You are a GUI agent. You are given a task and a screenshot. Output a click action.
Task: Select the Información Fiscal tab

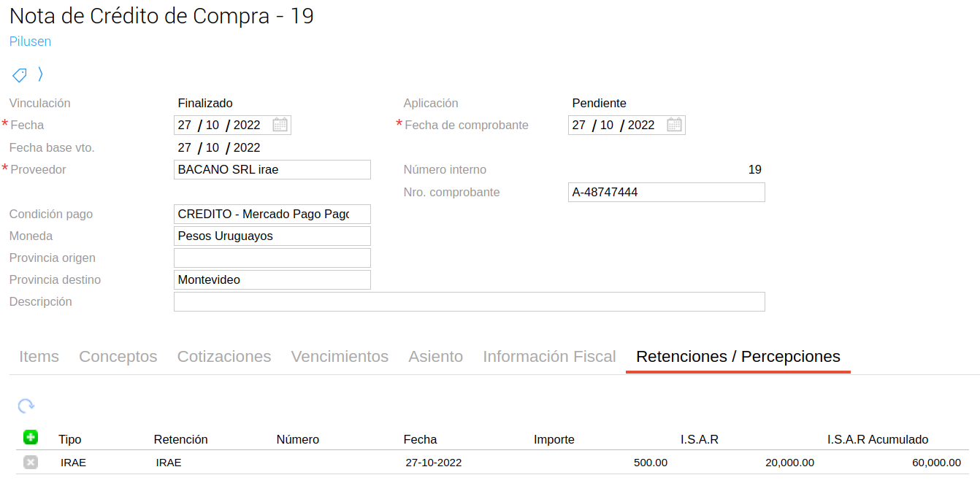550,357
